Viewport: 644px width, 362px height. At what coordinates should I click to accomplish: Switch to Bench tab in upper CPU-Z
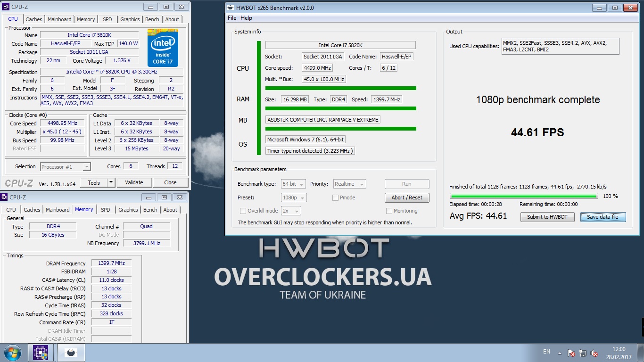152,19
